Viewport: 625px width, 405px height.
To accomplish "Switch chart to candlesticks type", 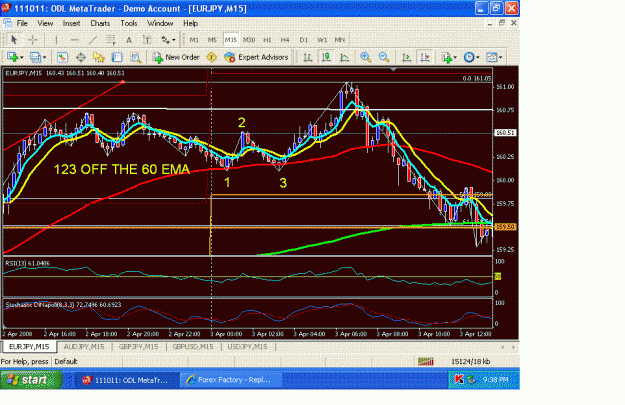I will tap(326, 57).
